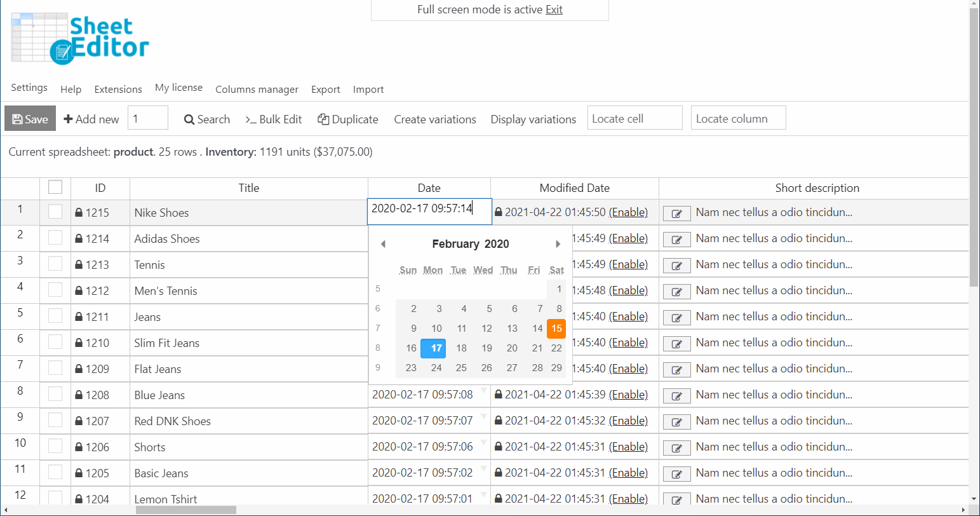Open the Settings menu
The height and width of the screenshot is (516, 980).
click(x=29, y=88)
